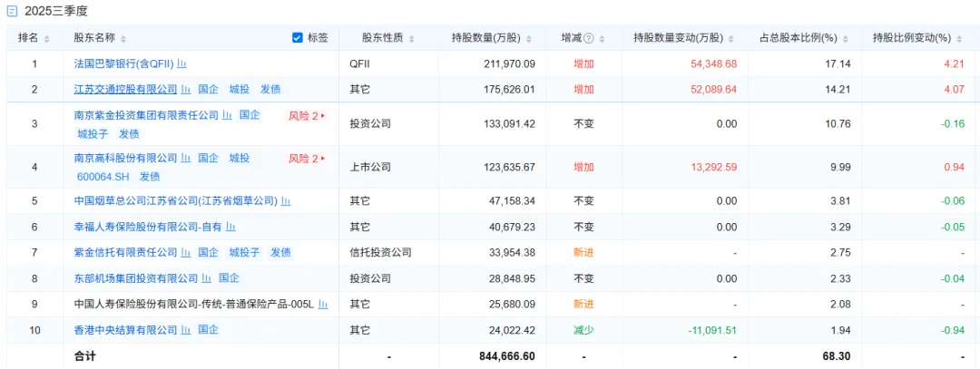Select 合计 total row label
The image size is (980, 369).
pyautogui.click(x=84, y=356)
